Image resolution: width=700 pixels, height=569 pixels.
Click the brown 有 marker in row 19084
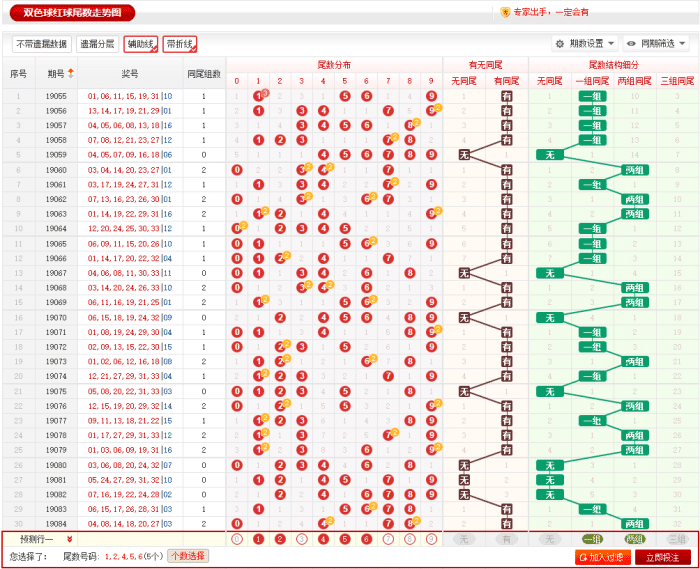[506, 524]
